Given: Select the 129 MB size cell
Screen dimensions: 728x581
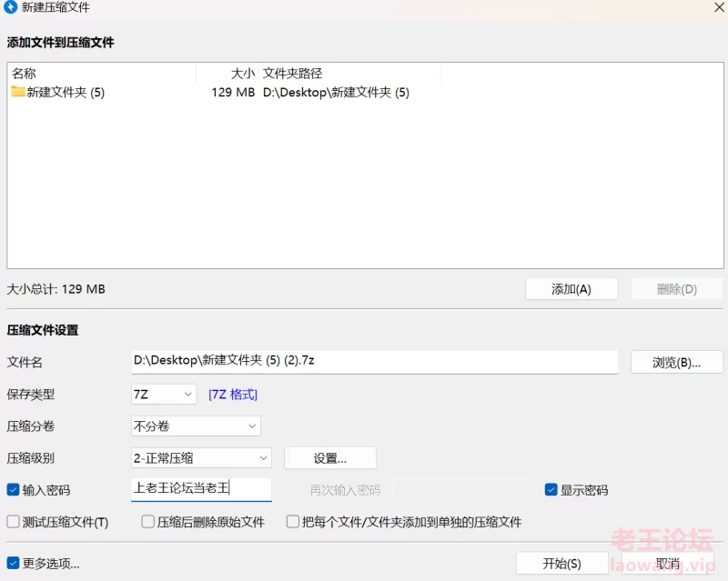Looking at the screenshot, I should 233,93.
